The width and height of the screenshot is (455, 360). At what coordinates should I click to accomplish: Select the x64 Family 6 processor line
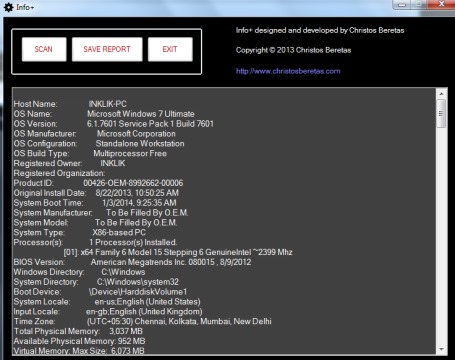pos(178,252)
